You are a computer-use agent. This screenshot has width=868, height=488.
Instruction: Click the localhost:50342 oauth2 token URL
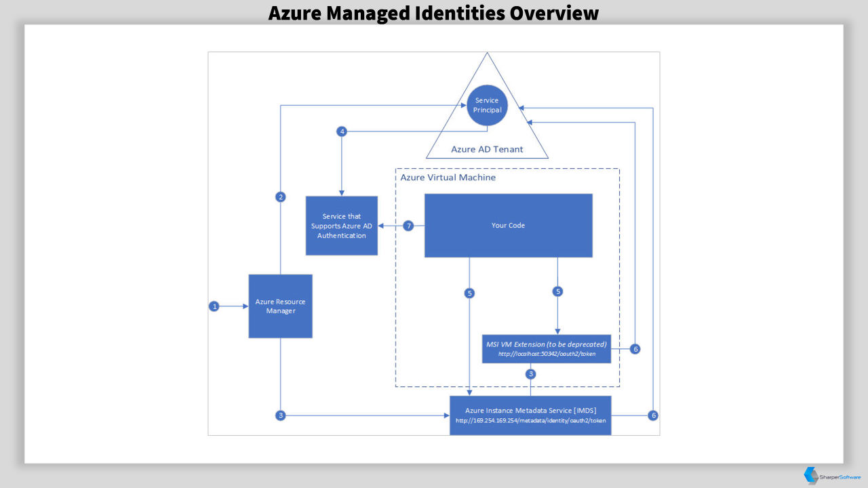coord(547,354)
